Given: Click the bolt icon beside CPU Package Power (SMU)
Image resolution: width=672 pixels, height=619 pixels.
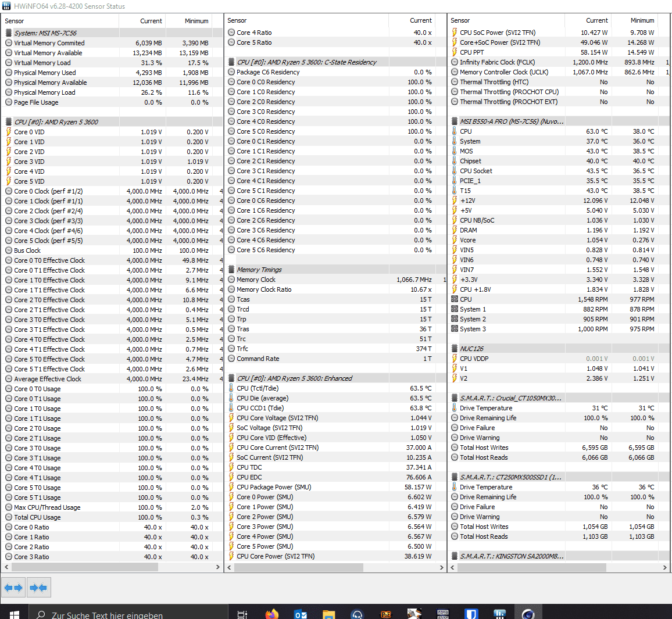Looking at the screenshot, I should click(231, 487).
